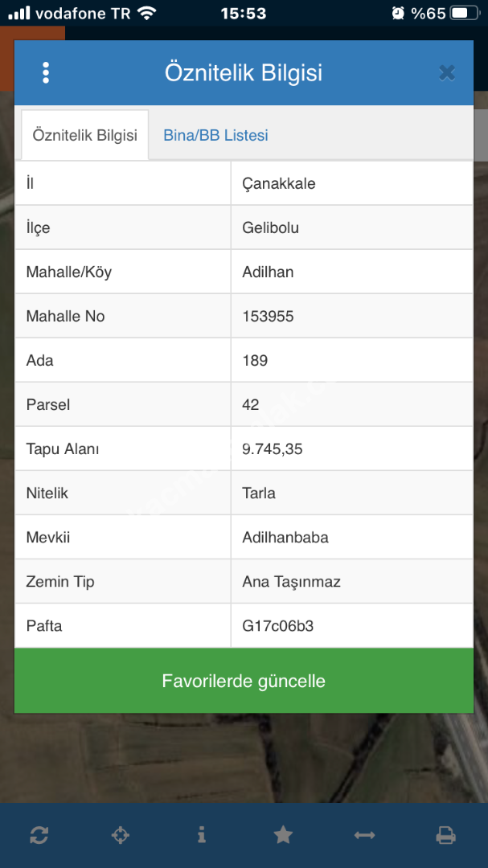This screenshot has height=868, width=488.
Task: Tap the horizontal arrows measure icon
Action: pos(364,836)
